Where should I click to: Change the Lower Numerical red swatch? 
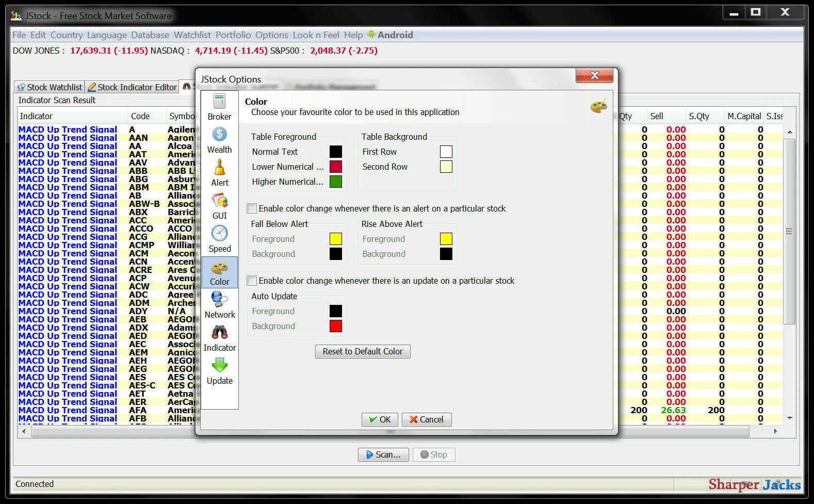[x=336, y=167]
